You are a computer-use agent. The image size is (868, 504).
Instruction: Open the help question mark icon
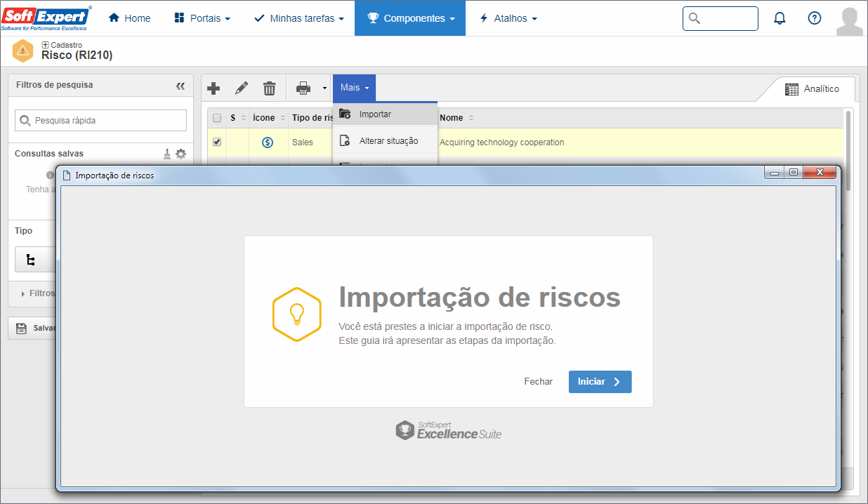point(815,18)
